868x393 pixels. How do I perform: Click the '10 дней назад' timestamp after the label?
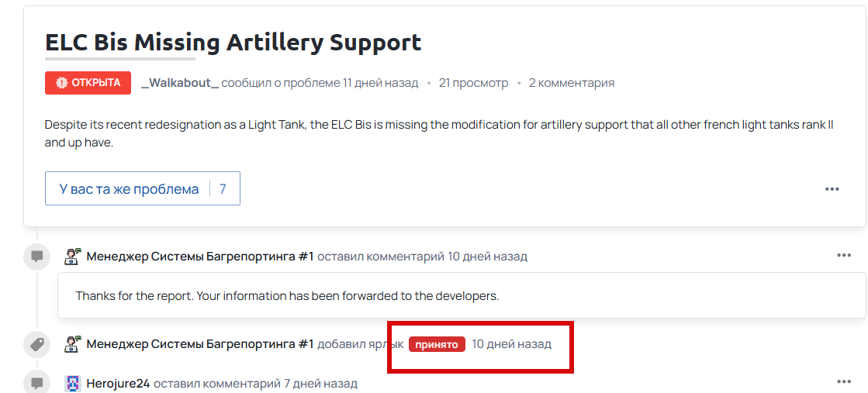511,344
